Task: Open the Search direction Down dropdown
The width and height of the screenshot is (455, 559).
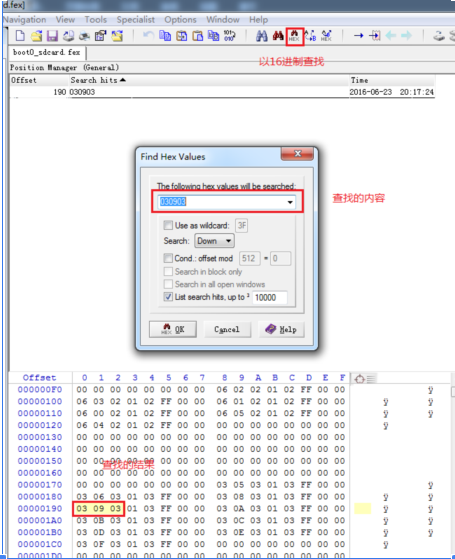Action: (x=214, y=241)
